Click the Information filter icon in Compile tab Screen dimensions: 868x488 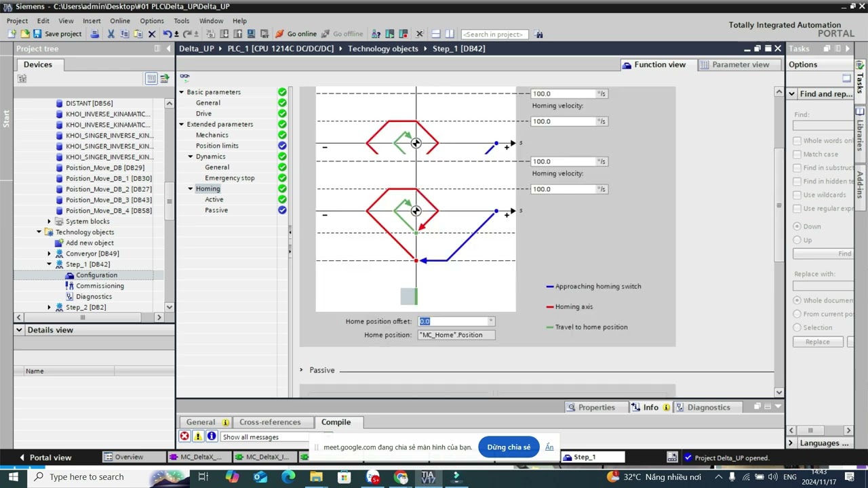[x=212, y=436]
